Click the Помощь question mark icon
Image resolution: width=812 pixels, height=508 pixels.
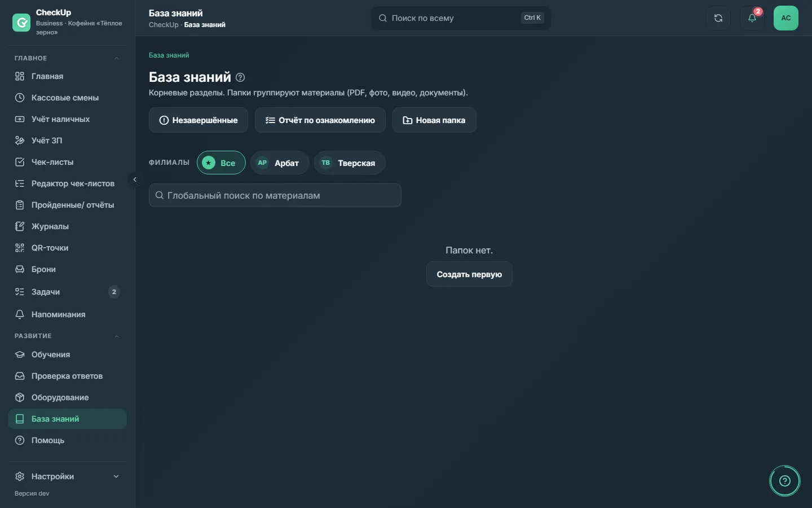[20, 440]
